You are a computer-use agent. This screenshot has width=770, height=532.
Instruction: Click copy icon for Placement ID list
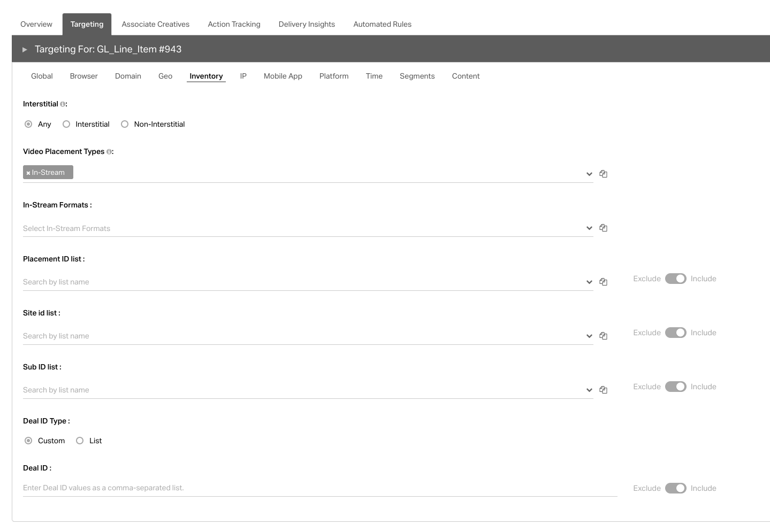[603, 282]
